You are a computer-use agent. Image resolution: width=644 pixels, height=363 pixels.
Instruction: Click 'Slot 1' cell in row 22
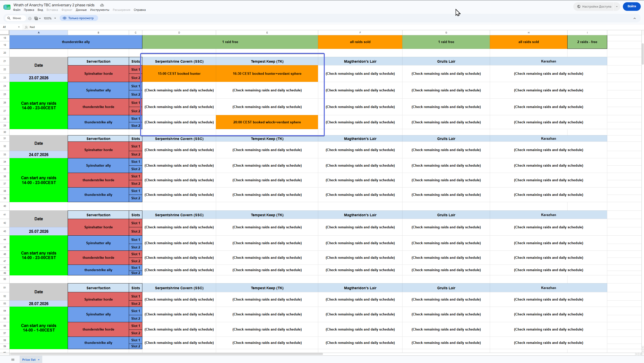coord(136,69)
